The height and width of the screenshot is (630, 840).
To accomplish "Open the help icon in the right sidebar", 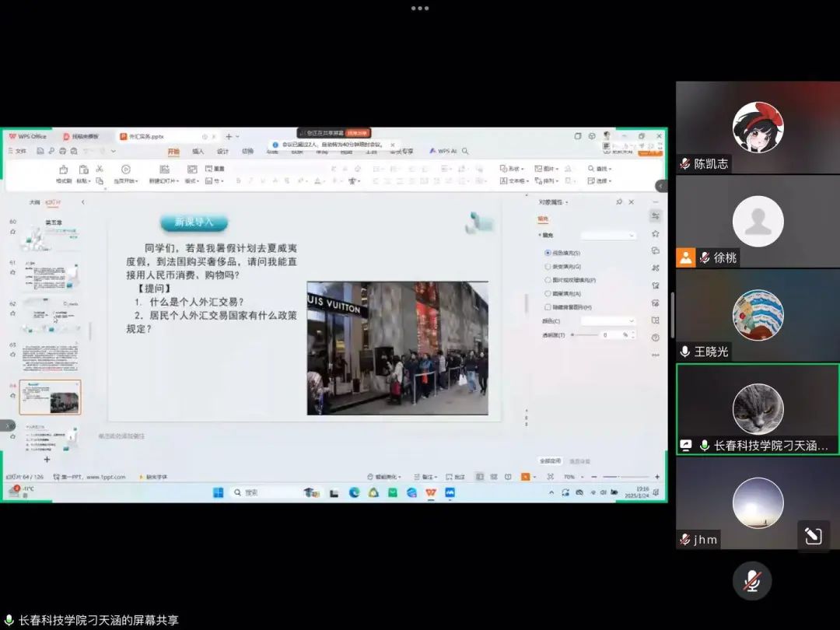I will click(656, 338).
